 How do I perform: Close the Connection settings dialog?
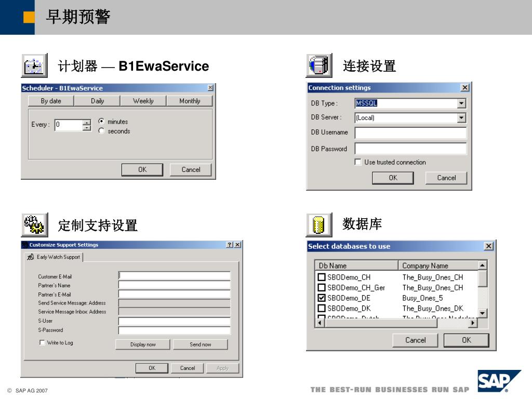coord(465,87)
